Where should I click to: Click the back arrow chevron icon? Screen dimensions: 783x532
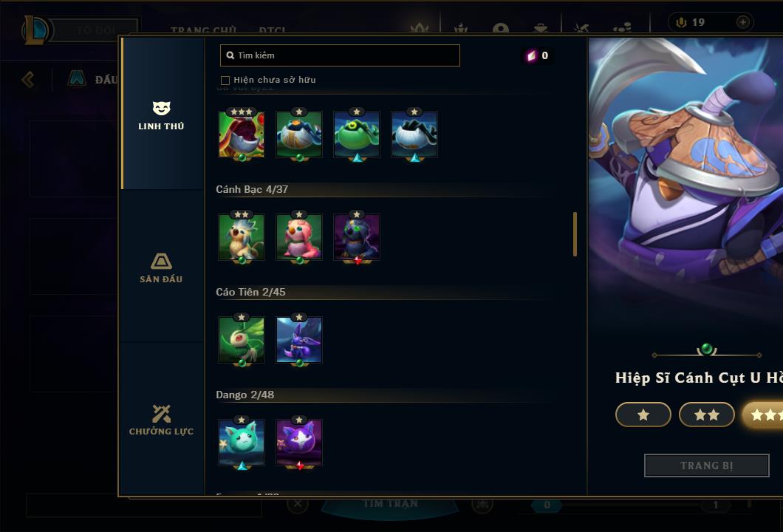(x=28, y=79)
